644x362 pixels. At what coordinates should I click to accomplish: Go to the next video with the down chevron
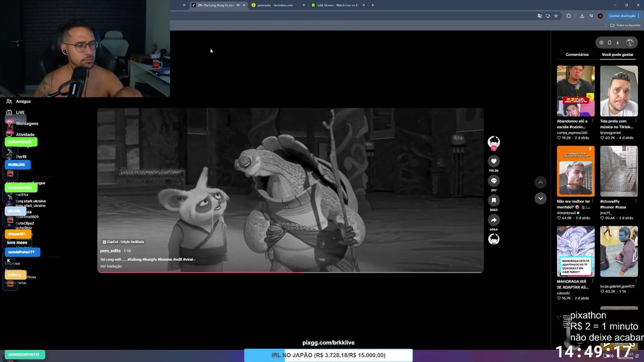pyautogui.click(x=540, y=198)
